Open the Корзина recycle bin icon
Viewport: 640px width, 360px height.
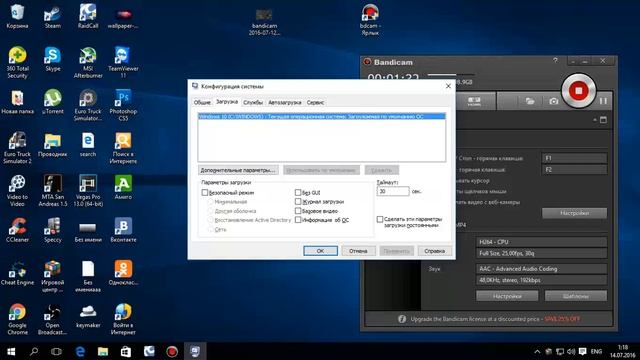(x=17, y=16)
